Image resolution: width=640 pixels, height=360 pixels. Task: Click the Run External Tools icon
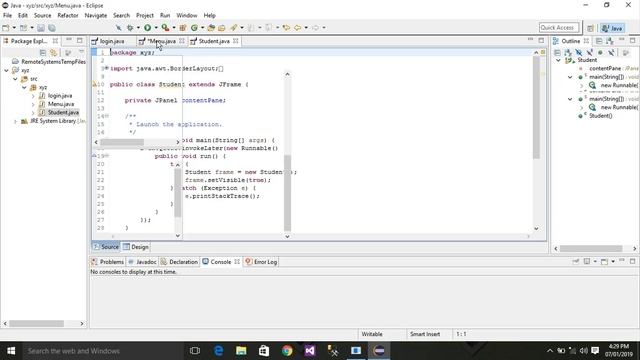pyautogui.click(x=165, y=28)
